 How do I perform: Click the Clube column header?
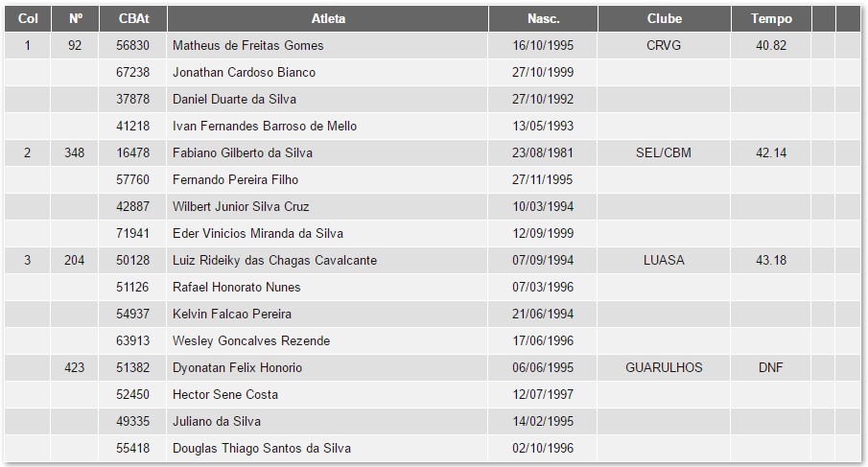click(x=664, y=18)
